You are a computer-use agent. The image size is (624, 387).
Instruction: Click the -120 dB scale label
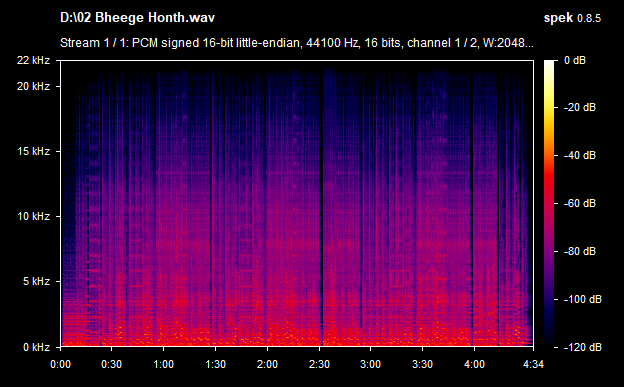[582, 347]
